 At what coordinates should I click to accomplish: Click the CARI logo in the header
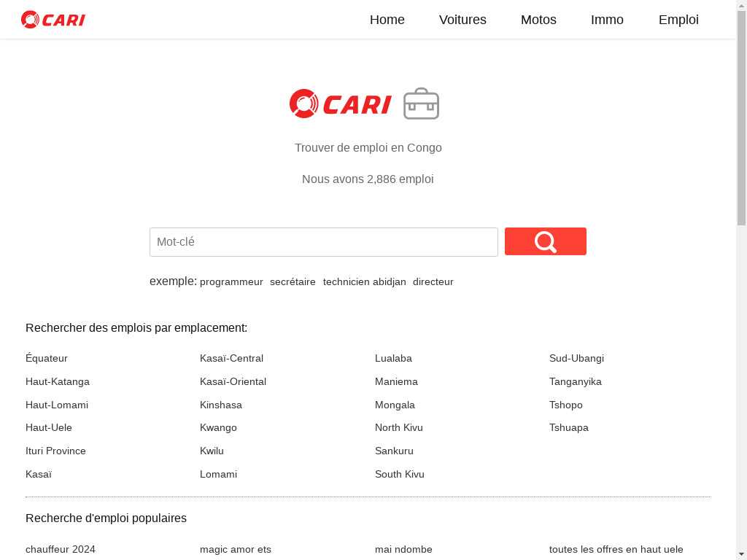(53, 20)
